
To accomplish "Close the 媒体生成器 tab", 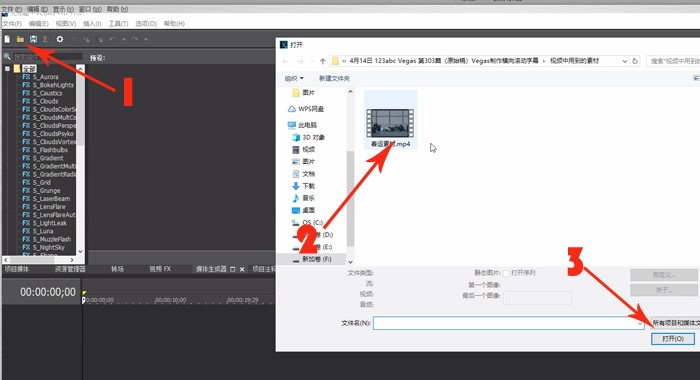I will click(x=242, y=269).
